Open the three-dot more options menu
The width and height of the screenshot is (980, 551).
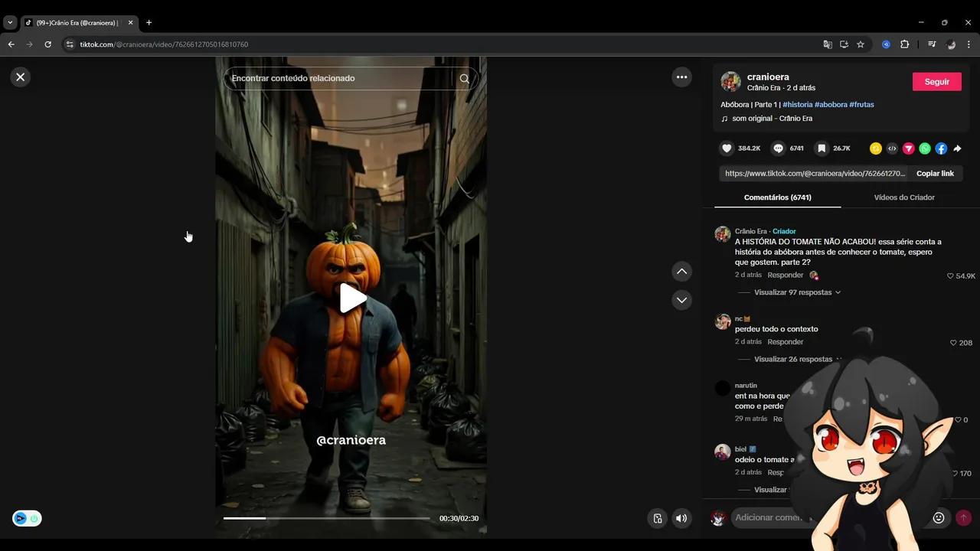(x=681, y=77)
